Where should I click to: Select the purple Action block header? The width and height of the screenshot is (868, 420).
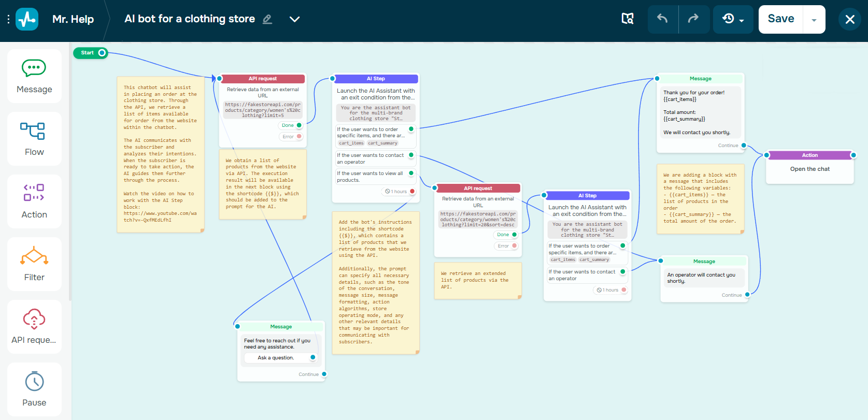point(809,155)
